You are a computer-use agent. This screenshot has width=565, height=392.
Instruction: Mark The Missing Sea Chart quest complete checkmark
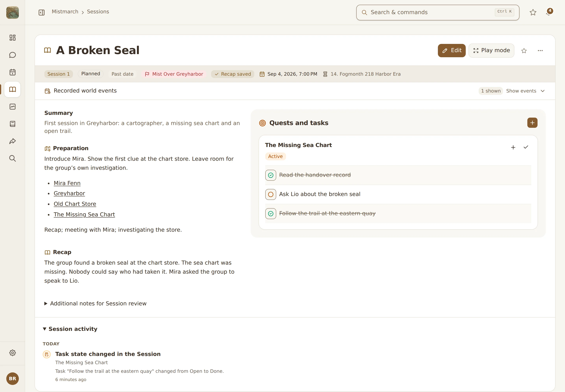[x=526, y=147]
